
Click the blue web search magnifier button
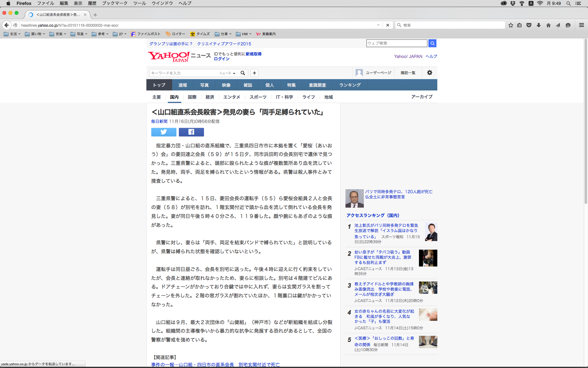coord(432,43)
